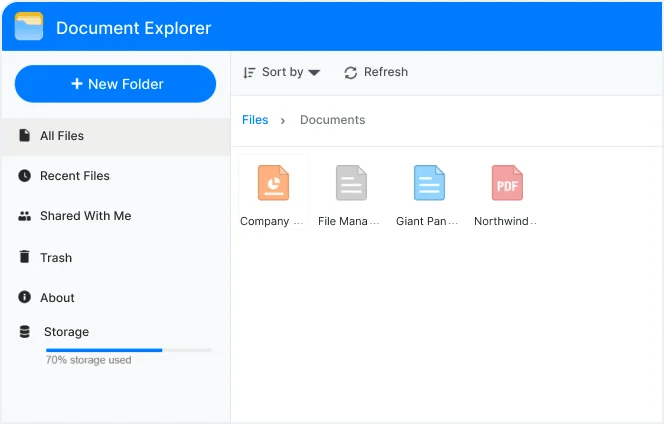The image size is (664, 424).
Task: Click the plus icon in New Folder
Action: click(x=77, y=83)
